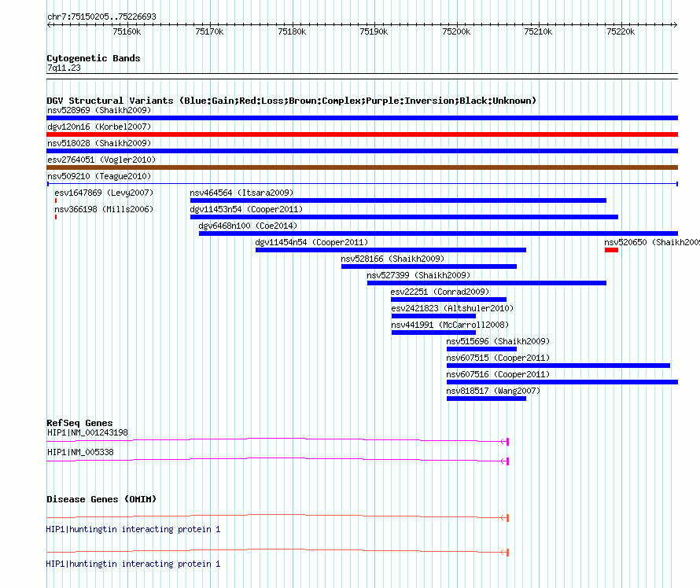Image resolution: width=700 pixels, height=588 pixels.
Task: Select the blue nsv607516 gain bar
Action: pos(562,382)
